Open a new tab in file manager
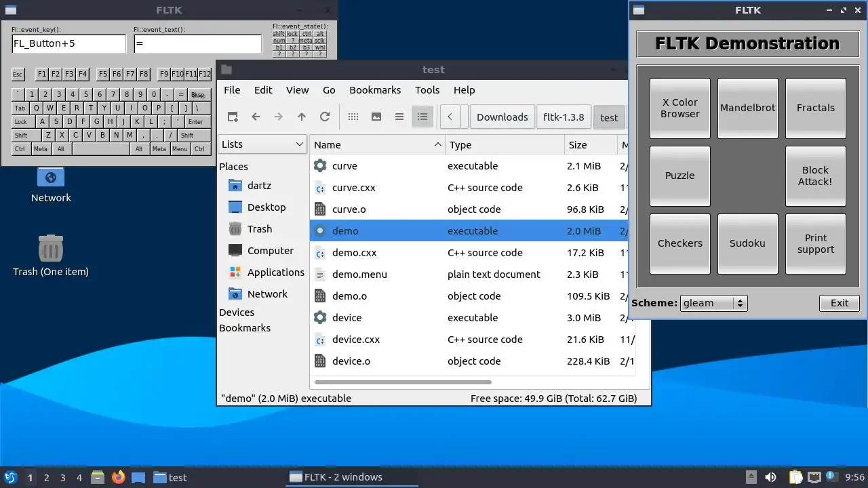This screenshot has height=488, width=868. (x=233, y=117)
